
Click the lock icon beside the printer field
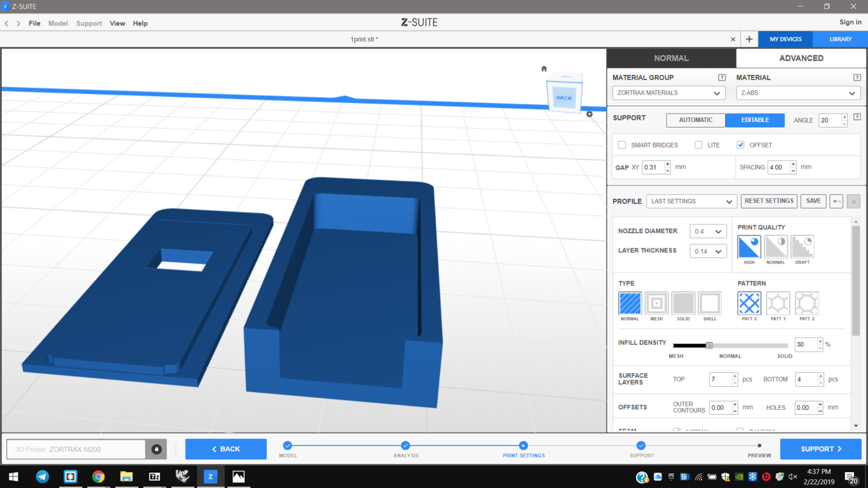coord(156,449)
